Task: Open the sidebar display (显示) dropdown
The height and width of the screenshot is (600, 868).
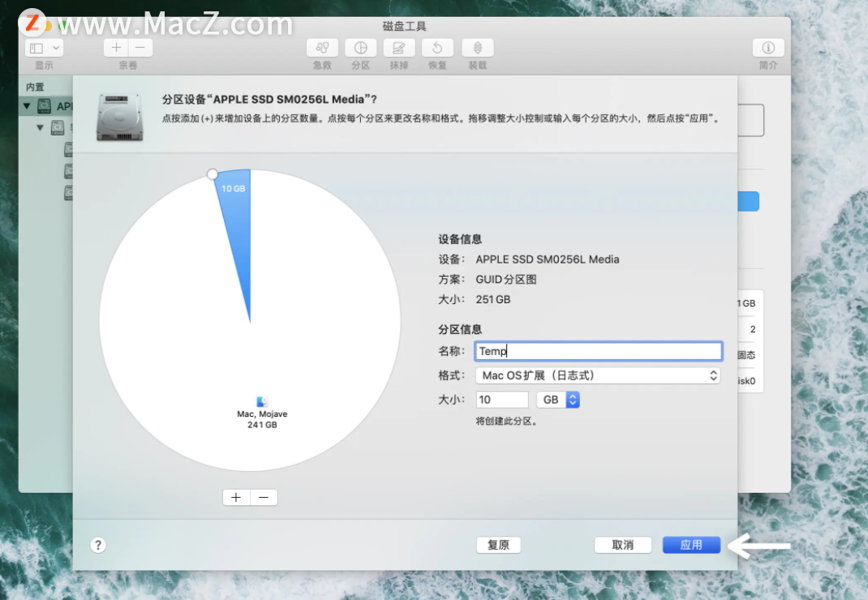Action: tap(44, 48)
